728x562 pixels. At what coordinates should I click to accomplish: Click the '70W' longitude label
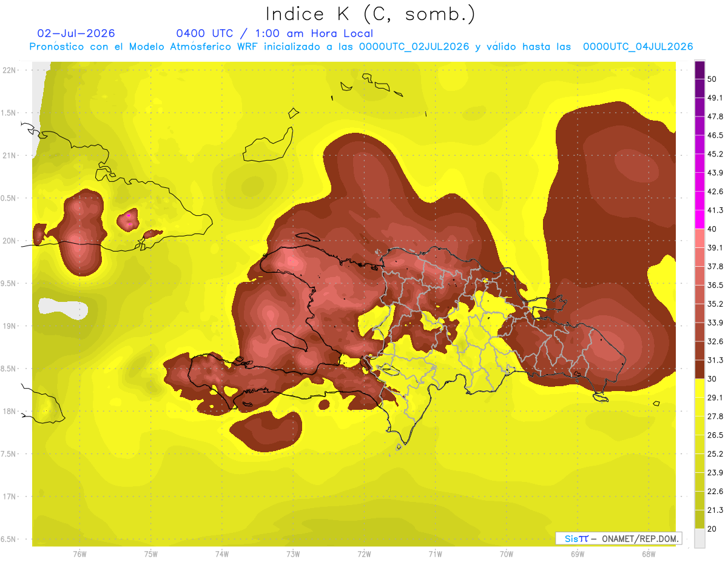(506, 554)
